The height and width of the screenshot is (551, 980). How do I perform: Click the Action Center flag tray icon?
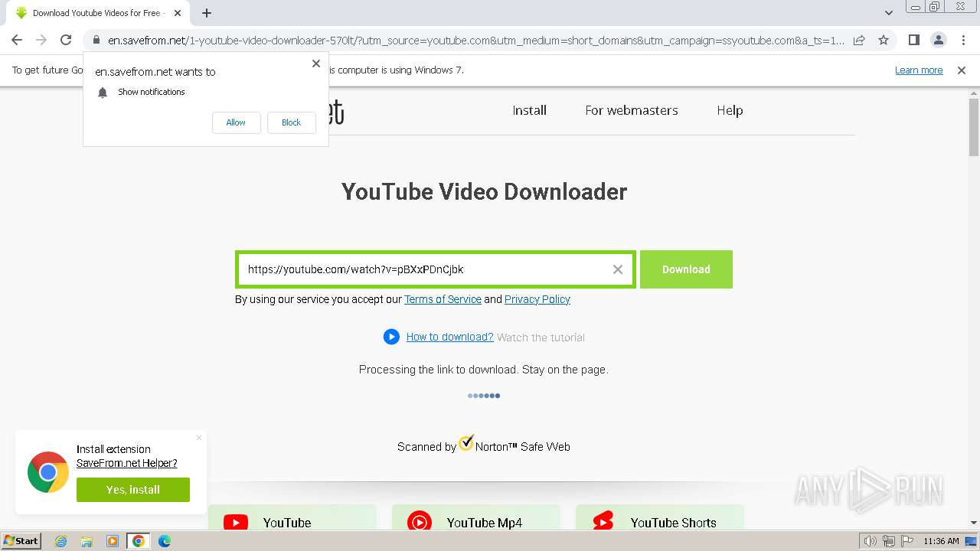[x=907, y=541]
